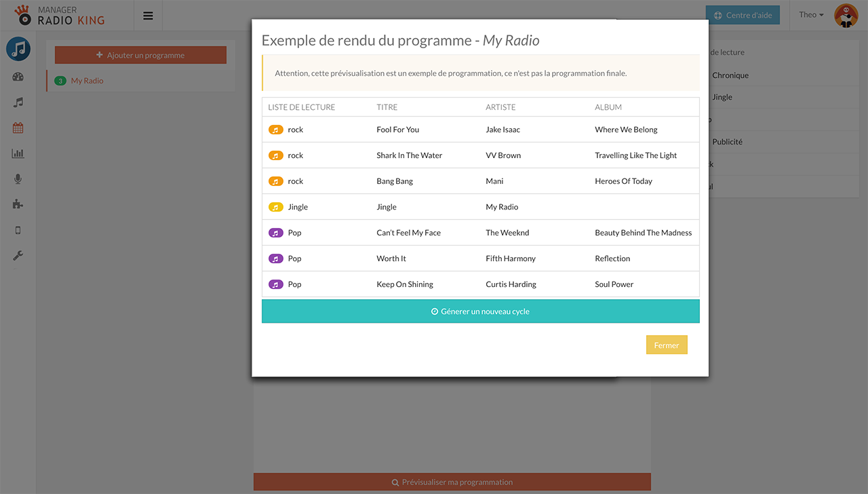
Task: Close the preview with Fermer button
Action: coord(667,345)
